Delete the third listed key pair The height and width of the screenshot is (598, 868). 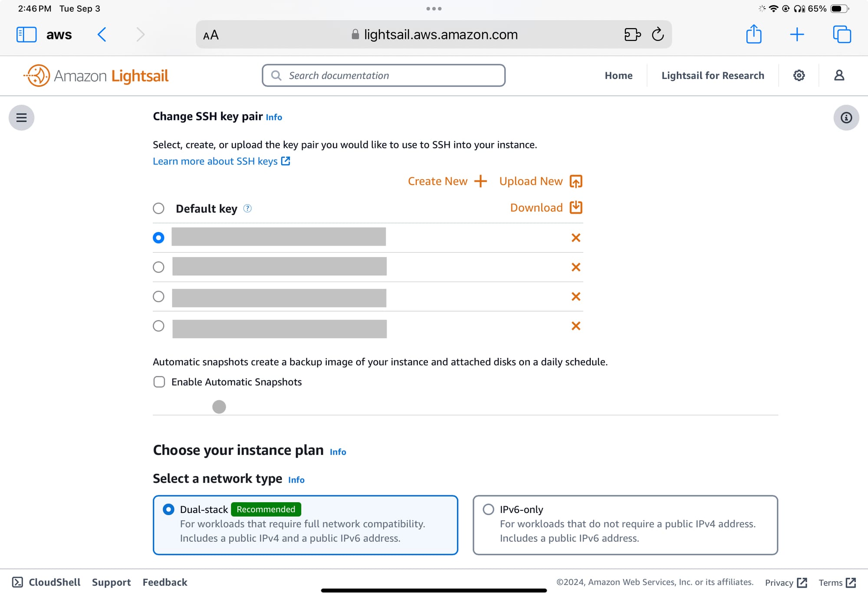576,297
